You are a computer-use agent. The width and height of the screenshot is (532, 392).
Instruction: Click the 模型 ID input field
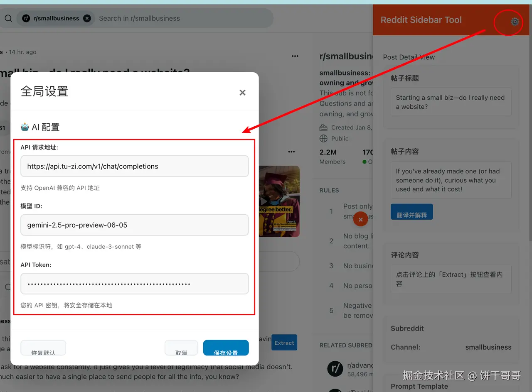135,225
